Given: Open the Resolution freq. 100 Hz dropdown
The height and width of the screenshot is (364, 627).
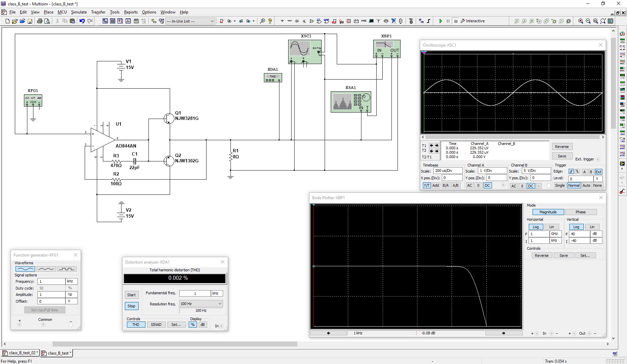Looking at the screenshot, I should [201, 304].
